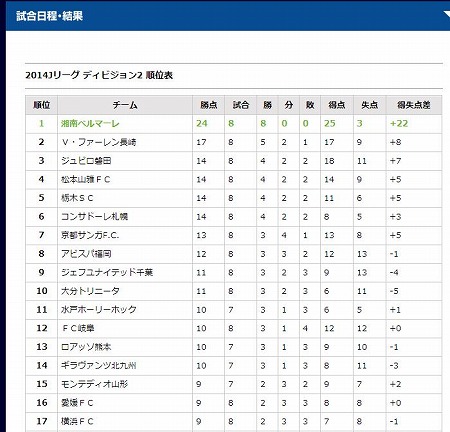
Task: Click the アビスパ福岡 team name
Action: point(86,254)
